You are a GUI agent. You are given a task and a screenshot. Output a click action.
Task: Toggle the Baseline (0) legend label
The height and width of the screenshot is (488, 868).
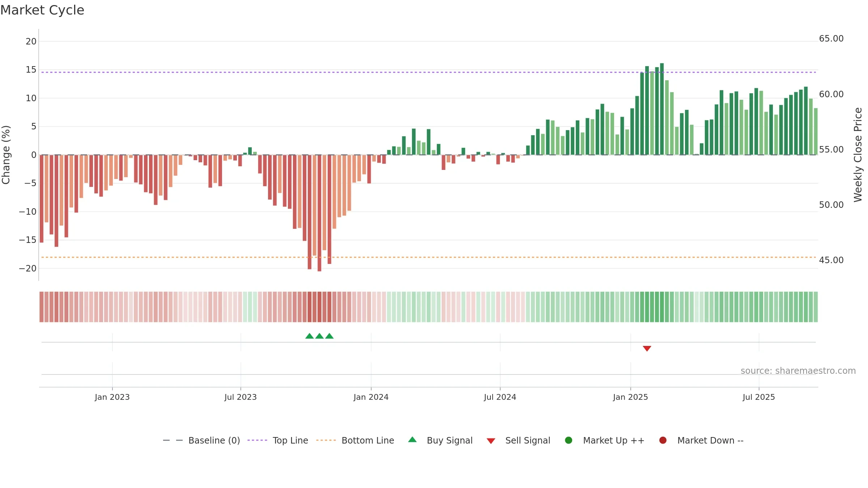point(214,440)
